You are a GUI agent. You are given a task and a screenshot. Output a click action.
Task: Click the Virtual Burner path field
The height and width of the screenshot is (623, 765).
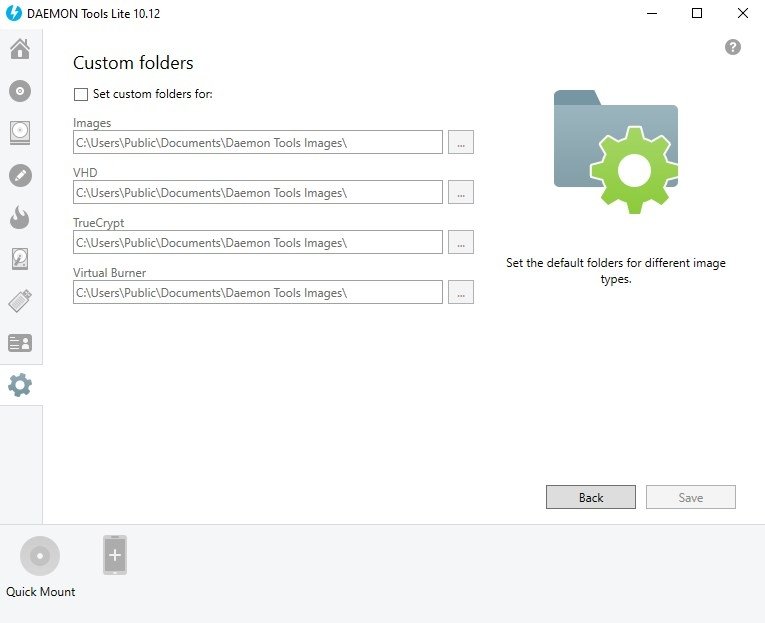tap(258, 292)
